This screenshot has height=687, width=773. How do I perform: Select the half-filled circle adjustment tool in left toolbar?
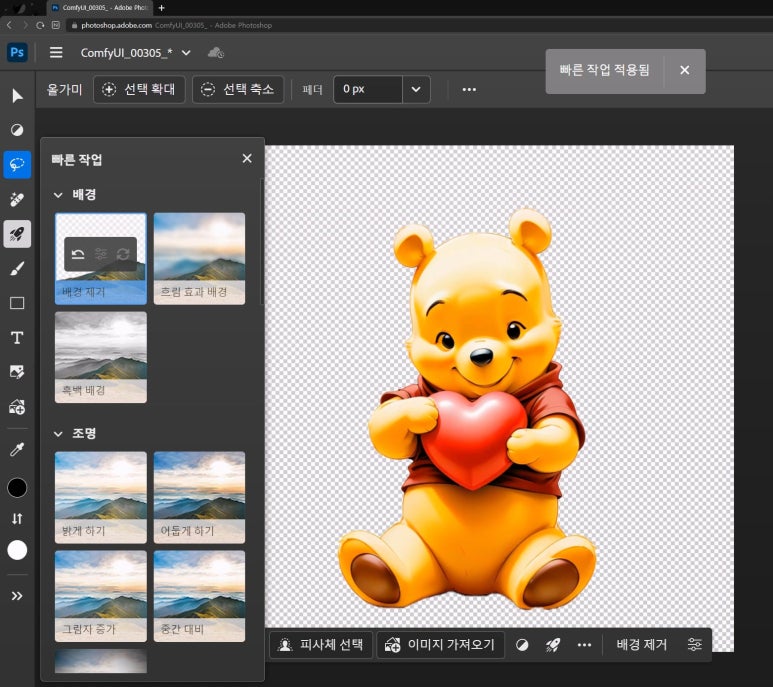pyautogui.click(x=17, y=130)
